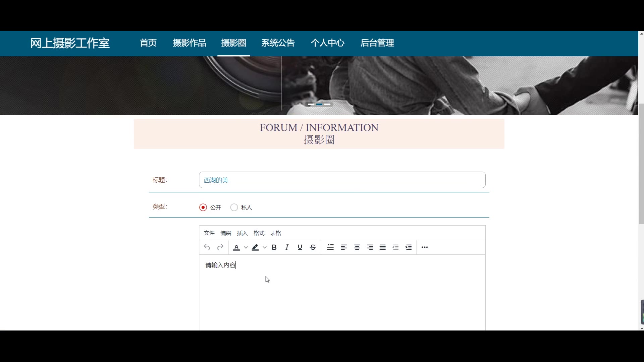This screenshot has height=362, width=644.
Task: Click the page vertical scrollbar thumb
Action: (641, 164)
